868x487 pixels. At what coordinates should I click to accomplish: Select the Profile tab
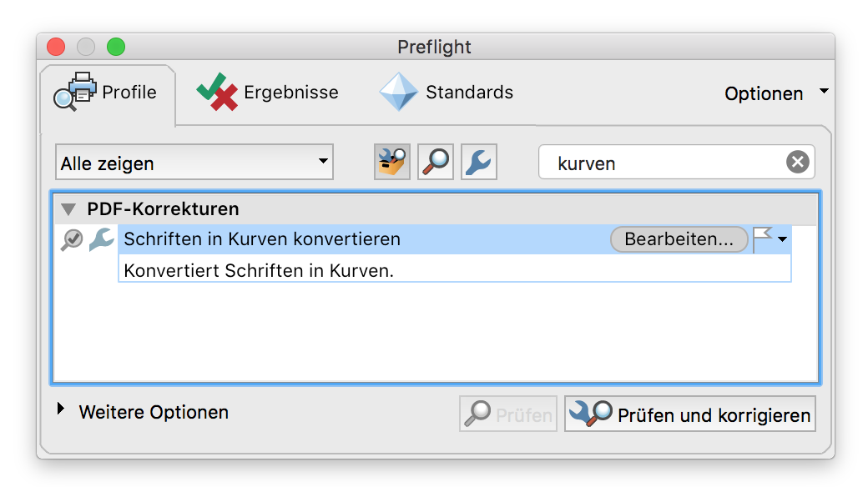105,92
